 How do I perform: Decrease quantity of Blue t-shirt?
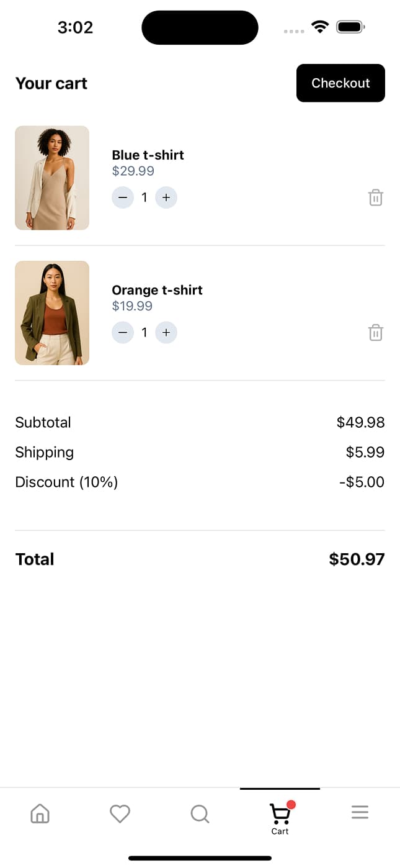coord(123,197)
